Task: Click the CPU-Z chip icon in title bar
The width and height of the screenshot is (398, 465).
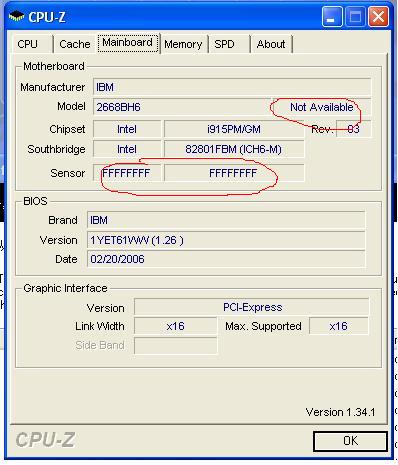Action: click(x=16, y=16)
